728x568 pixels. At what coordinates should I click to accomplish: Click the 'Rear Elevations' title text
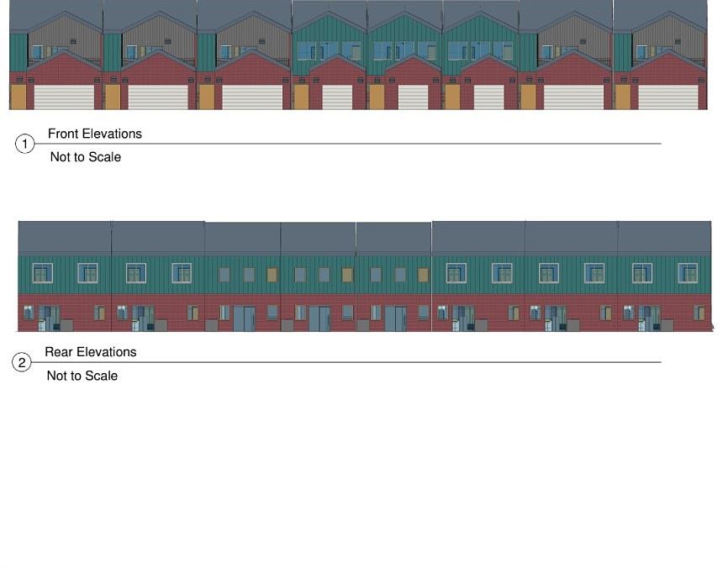point(91,352)
